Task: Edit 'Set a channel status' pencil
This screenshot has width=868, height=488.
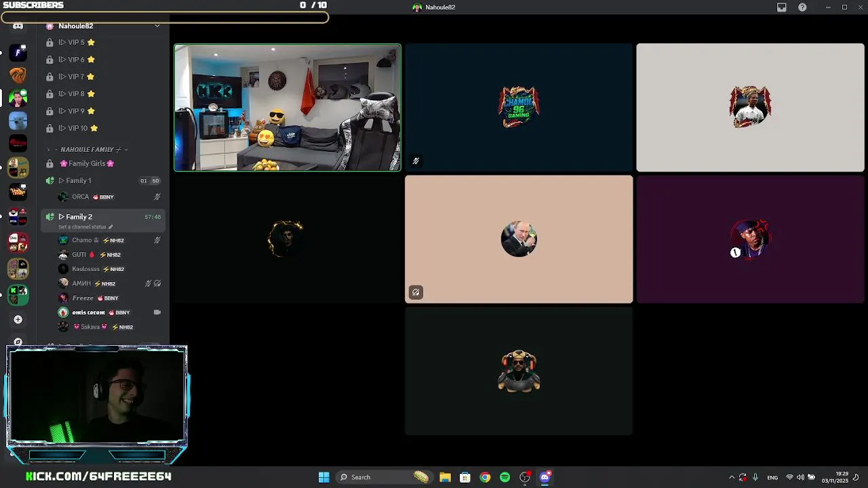Action: (111, 227)
